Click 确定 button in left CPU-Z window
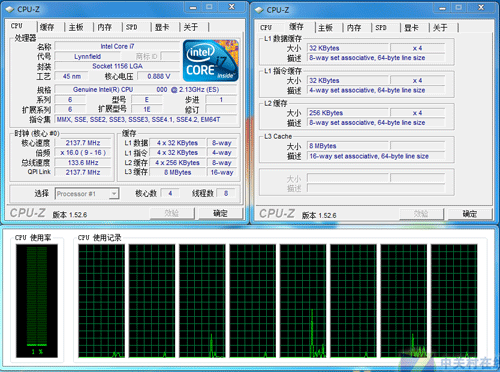Screen dimensions: 500x372 [220, 213]
